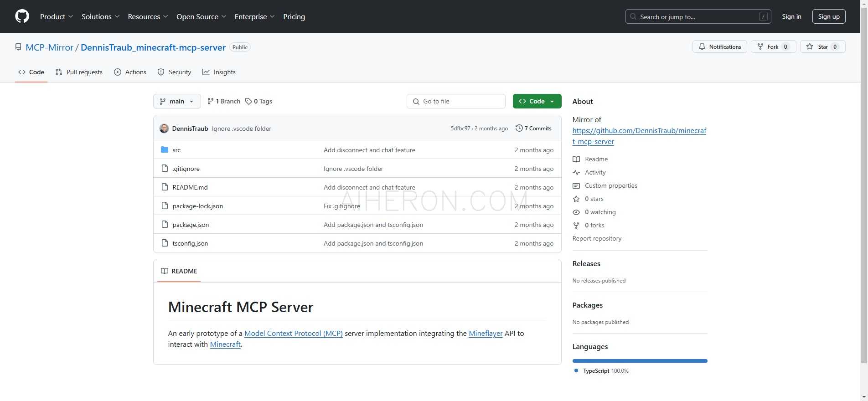View the 0 watching link
This screenshot has width=868, height=401.
(x=594, y=212)
